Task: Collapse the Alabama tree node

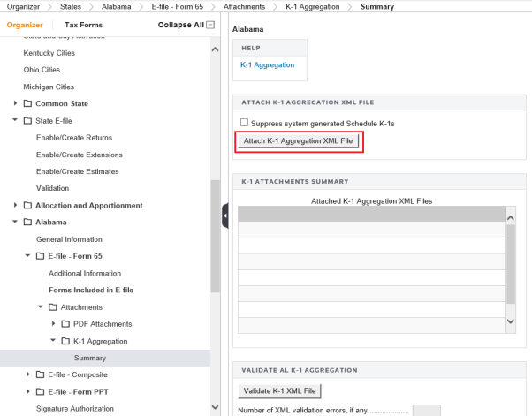Action: (15, 223)
